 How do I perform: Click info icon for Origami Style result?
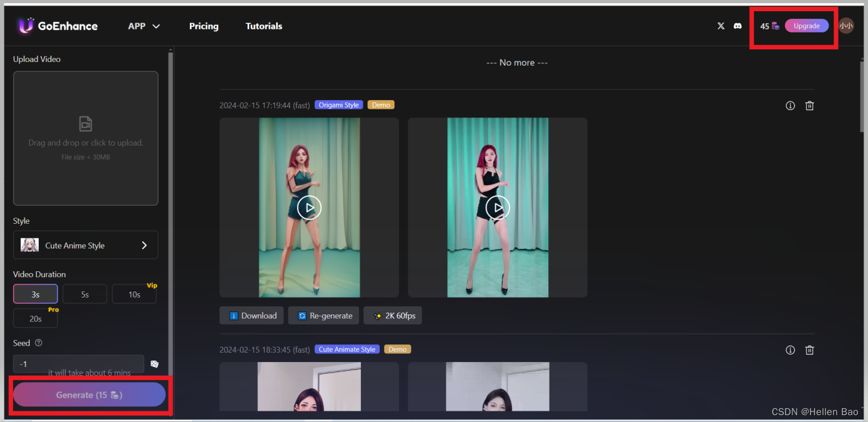click(x=790, y=106)
